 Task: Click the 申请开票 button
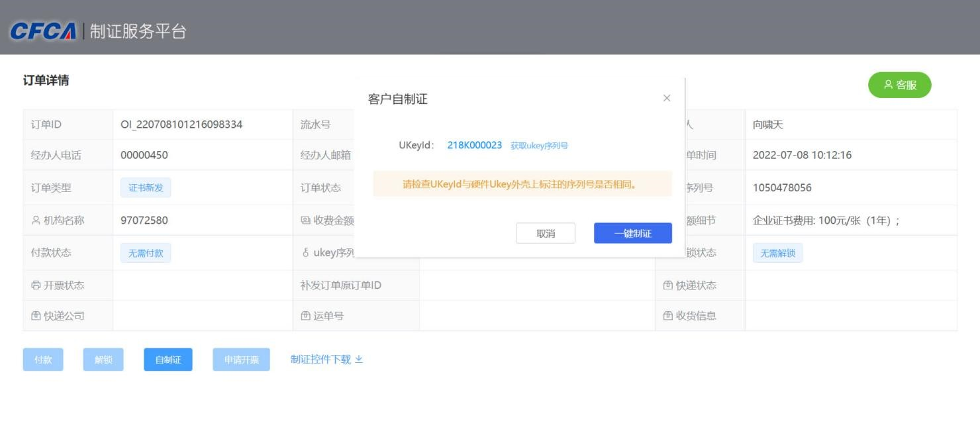pyautogui.click(x=241, y=360)
